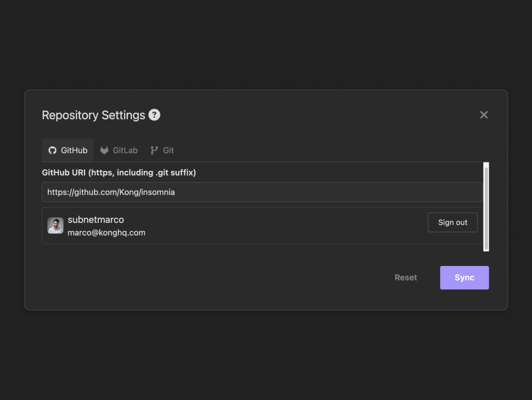Viewport: 532px width, 400px height.
Task: Sync the repository
Action: [464, 277]
